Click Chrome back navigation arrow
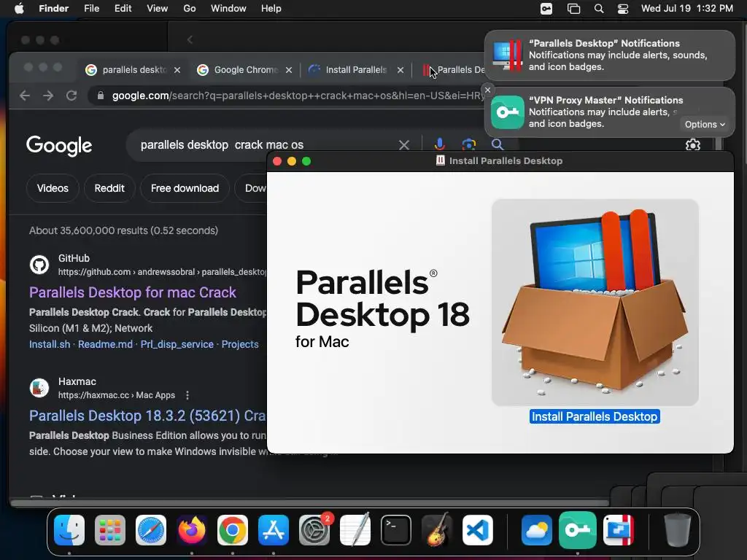The image size is (747, 560). 25,96
